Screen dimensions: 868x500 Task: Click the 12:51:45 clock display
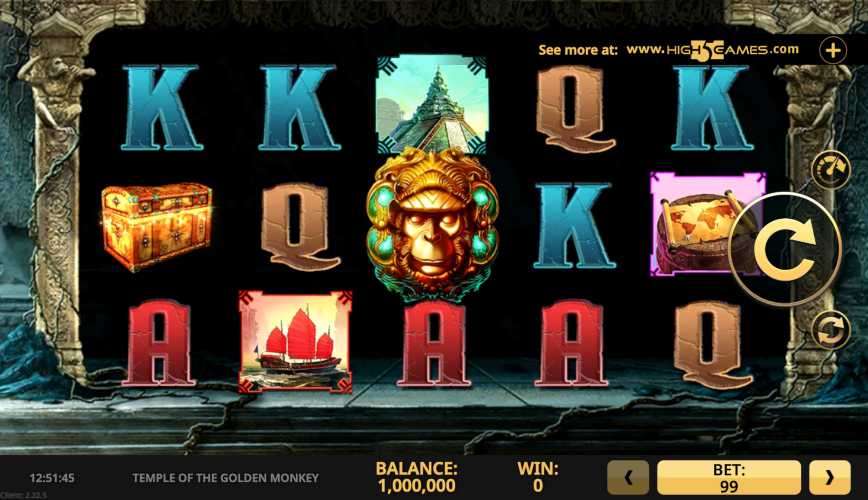coord(52,477)
